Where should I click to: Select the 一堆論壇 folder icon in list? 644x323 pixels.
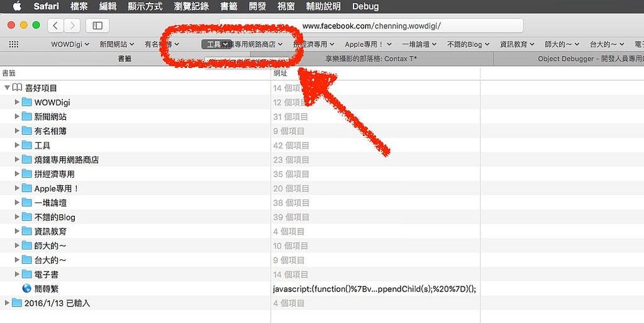click(26, 203)
